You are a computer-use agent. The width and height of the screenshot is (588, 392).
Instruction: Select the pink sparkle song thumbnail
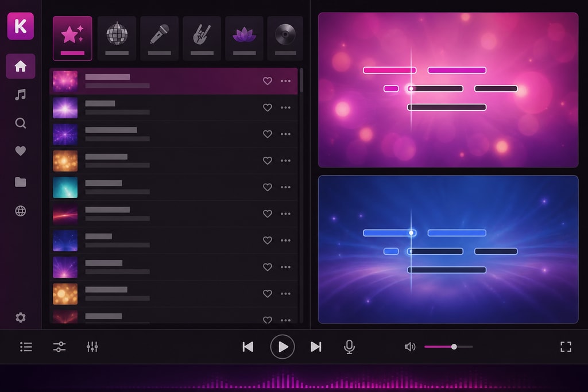65,81
